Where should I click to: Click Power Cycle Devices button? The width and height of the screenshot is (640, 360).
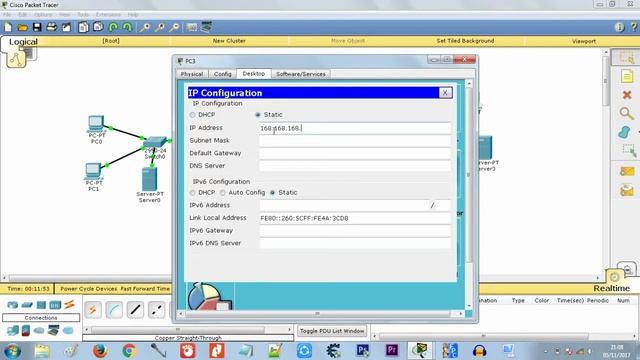[x=89, y=289]
